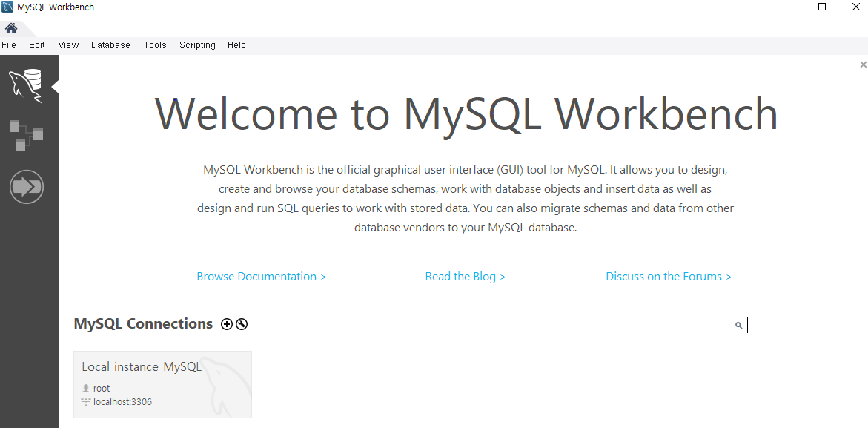
Task: Open the Database menu
Action: point(110,45)
